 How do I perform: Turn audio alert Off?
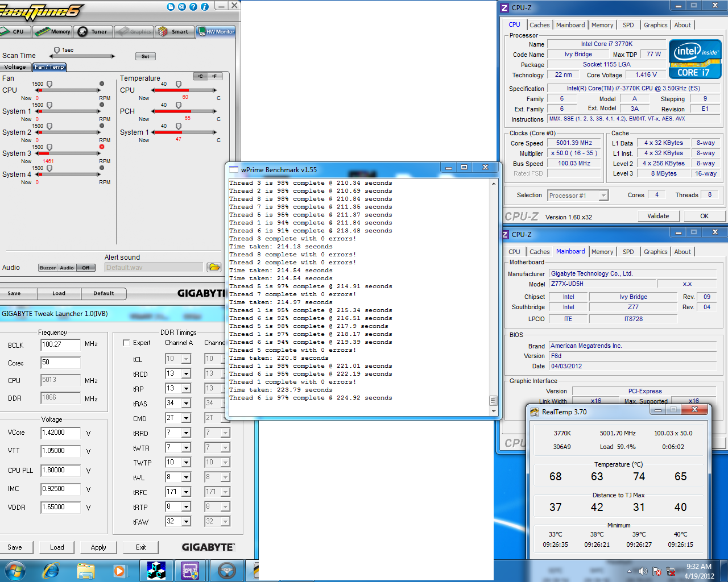[86, 268]
